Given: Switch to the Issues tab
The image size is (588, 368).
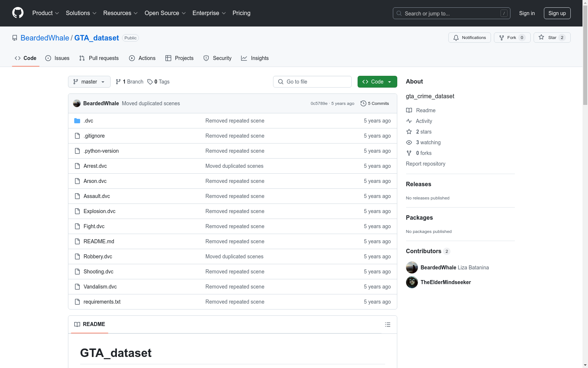Looking at the screenshot, I should (57, 58).
